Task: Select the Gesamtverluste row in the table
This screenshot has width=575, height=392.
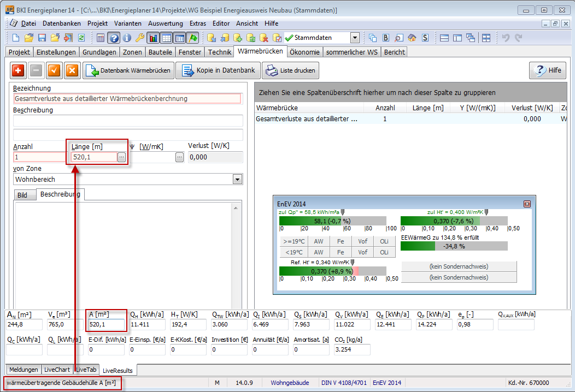Action: [x=410, y=118]
